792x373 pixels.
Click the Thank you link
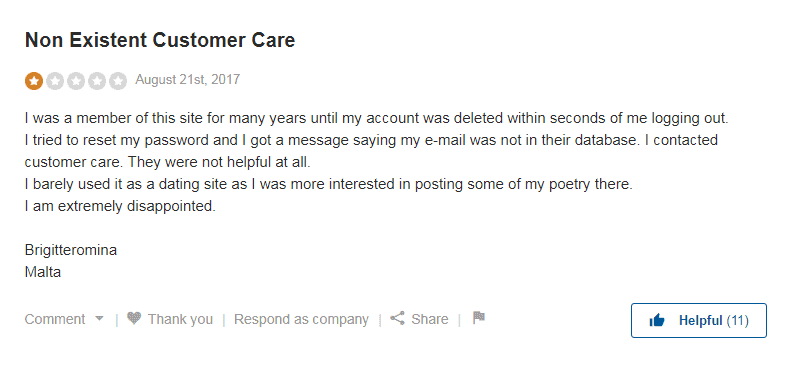tap(180, 319)
